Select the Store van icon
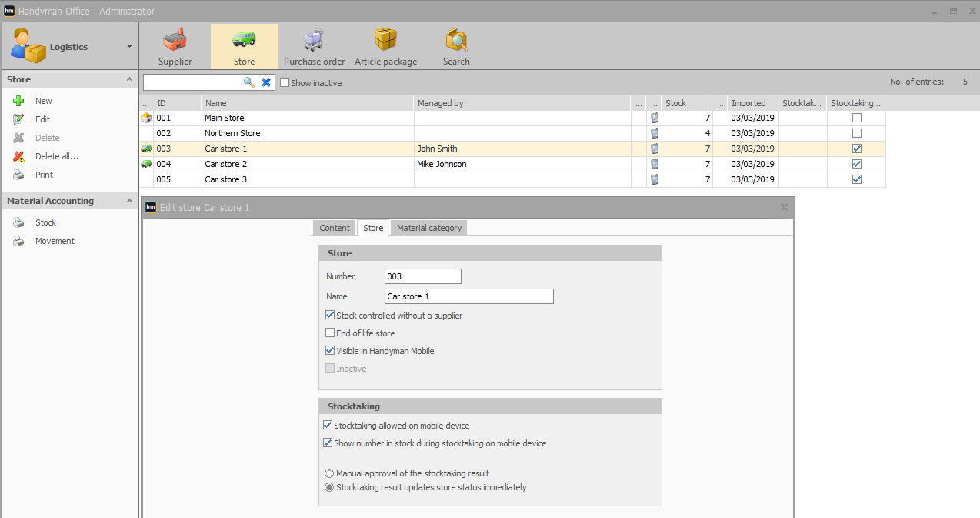The width and height of the screenshot is (980, 518). [x=245, y=40]
